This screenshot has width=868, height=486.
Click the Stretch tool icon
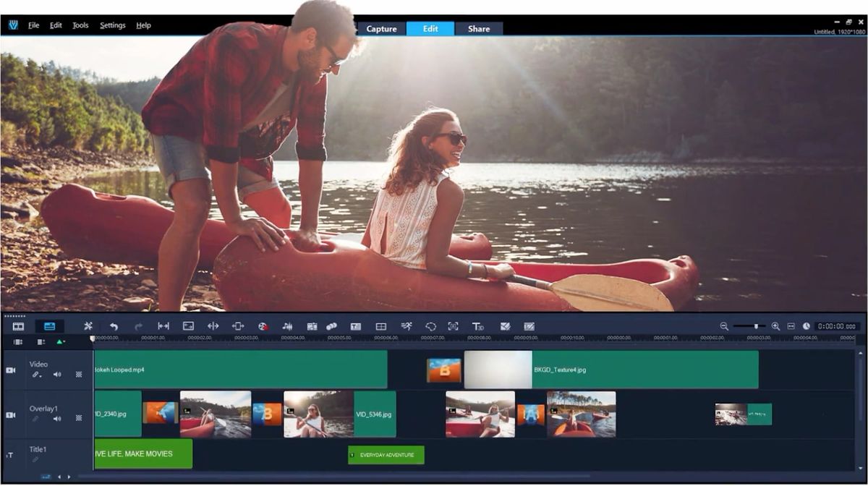(188, 327)
